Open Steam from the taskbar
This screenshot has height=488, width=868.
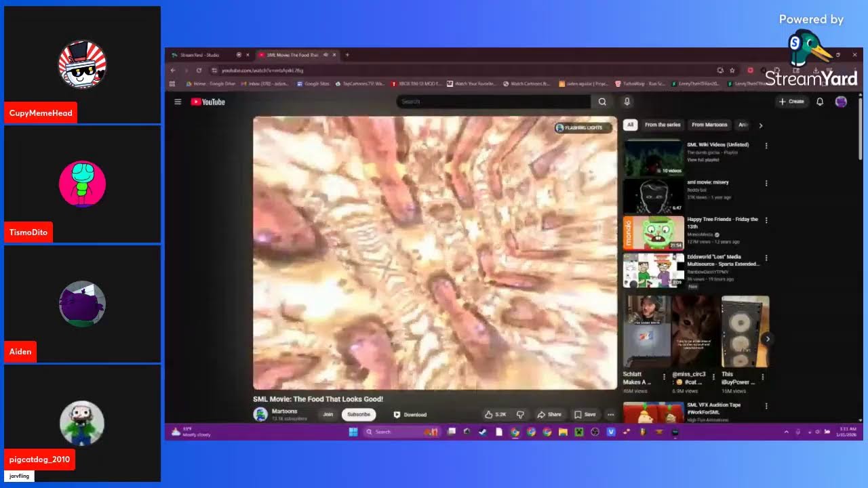pos(483,432)
